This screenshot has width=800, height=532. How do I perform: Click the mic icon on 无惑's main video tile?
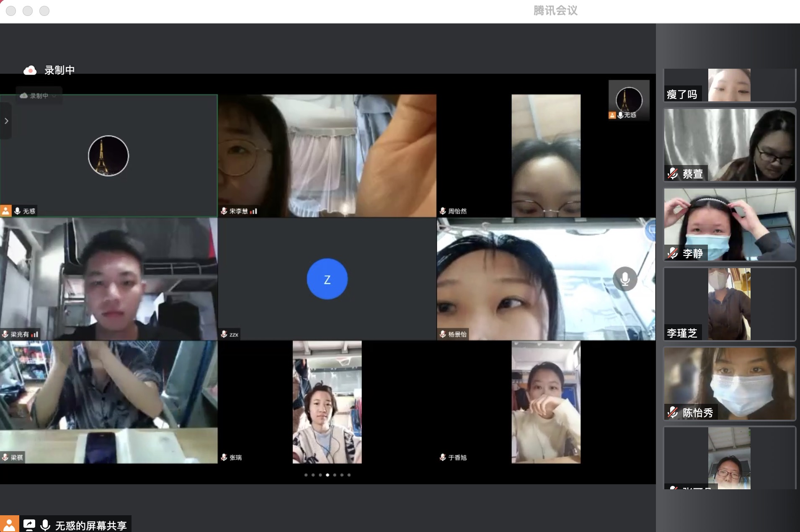(17, 211)
